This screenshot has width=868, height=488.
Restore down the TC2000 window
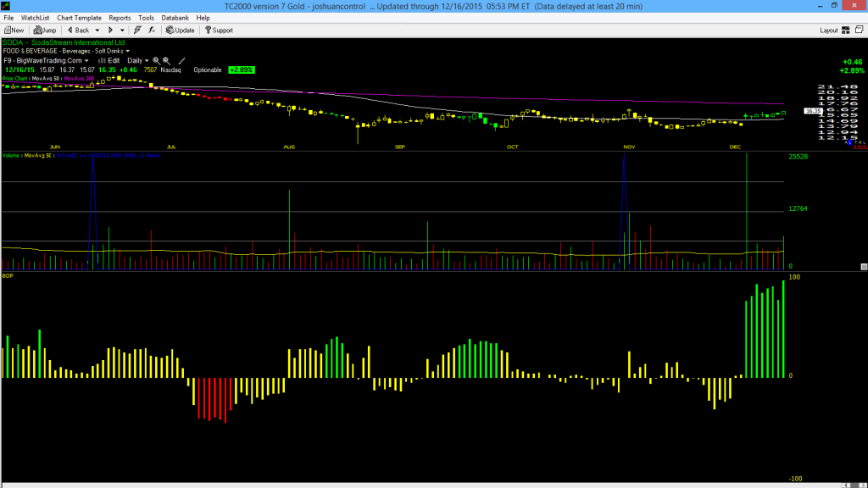tap(834, 6)
